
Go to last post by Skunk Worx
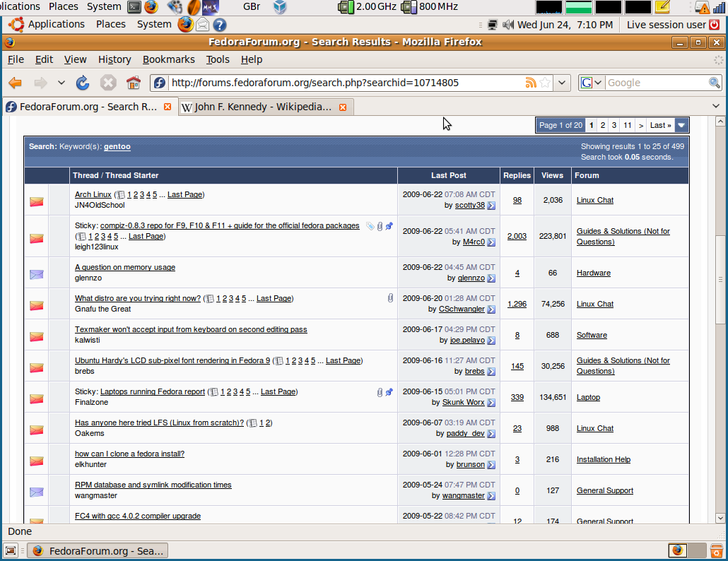[x=491, y=403]
